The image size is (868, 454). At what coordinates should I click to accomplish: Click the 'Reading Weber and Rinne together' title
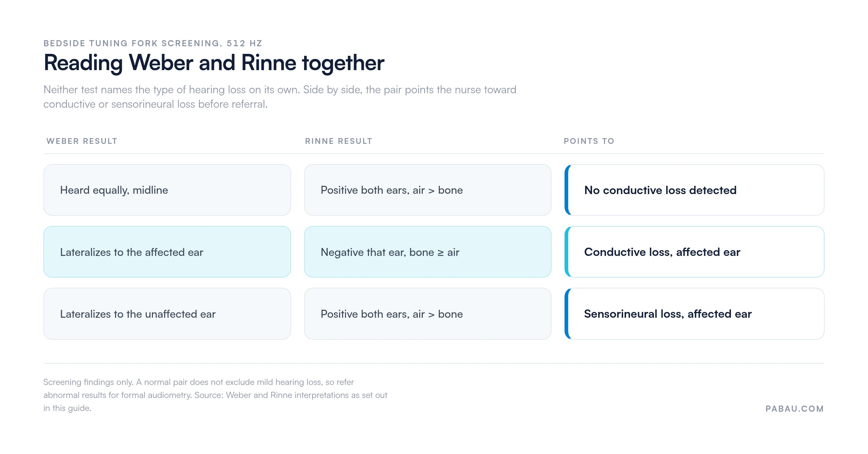pyautogui.click(x=214, y=63)
